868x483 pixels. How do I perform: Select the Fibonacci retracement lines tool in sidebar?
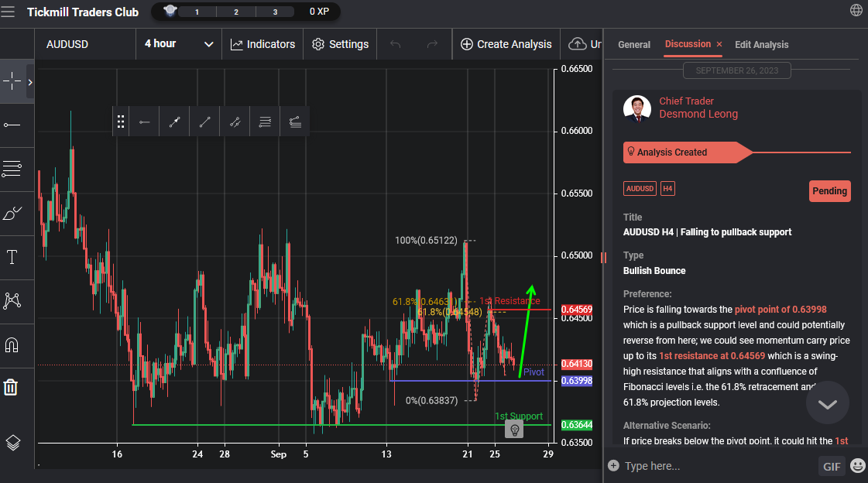pos(12,169)
